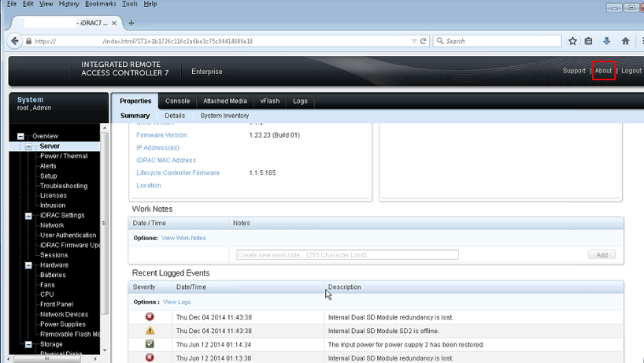
Task: Collapse the Hardware tree node
Action: (x=28, y=265)
